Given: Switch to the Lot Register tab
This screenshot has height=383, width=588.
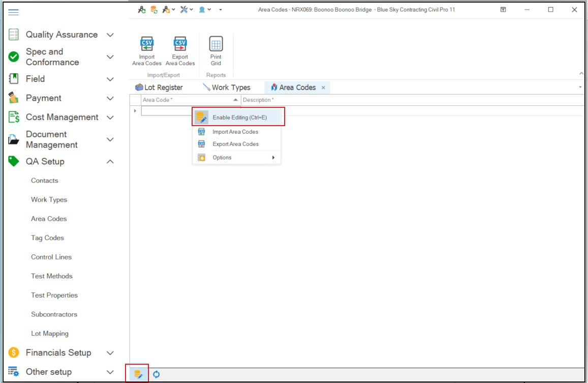Looking at the screenshot, I should 164,87.
